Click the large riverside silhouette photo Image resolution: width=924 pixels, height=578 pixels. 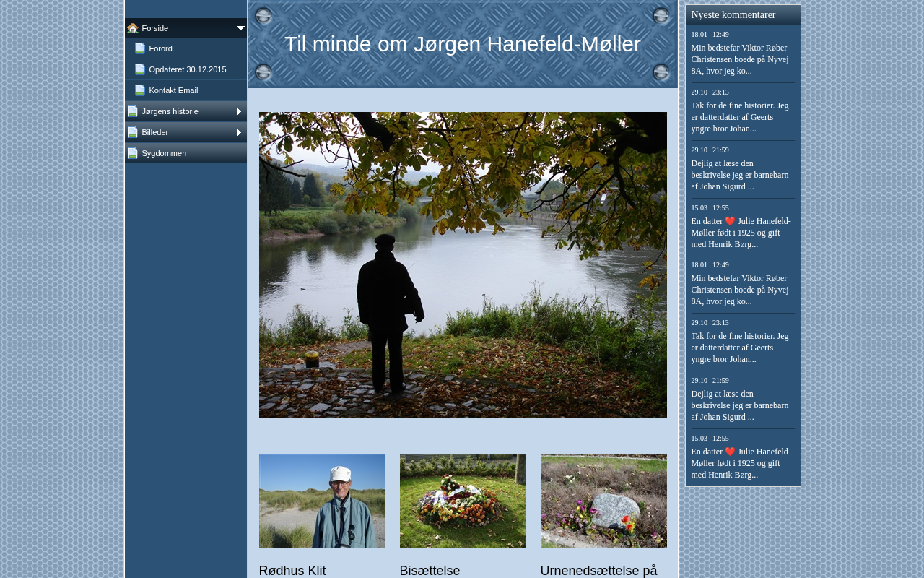pyautogui.click(x=463, y=264)
